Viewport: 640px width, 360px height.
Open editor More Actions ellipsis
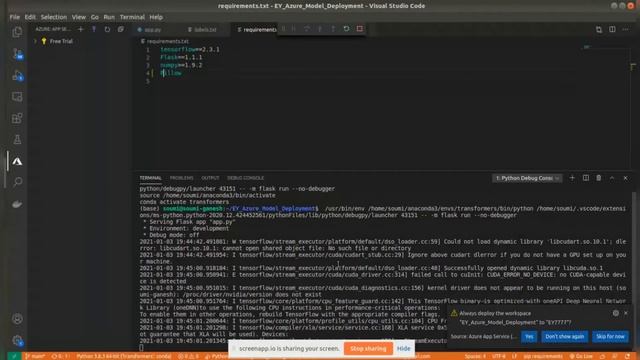click(625, 29)
